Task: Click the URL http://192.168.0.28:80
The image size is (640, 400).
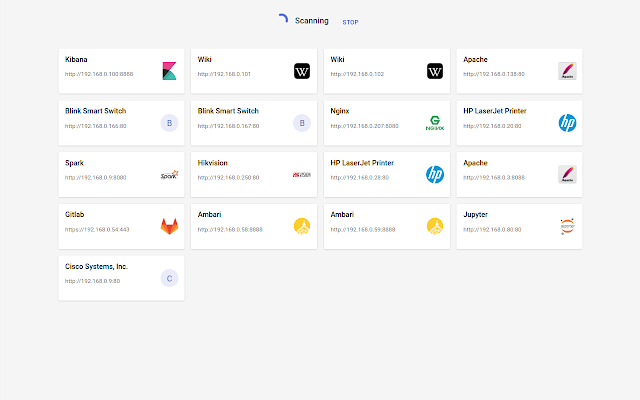Action: (360, 178)
